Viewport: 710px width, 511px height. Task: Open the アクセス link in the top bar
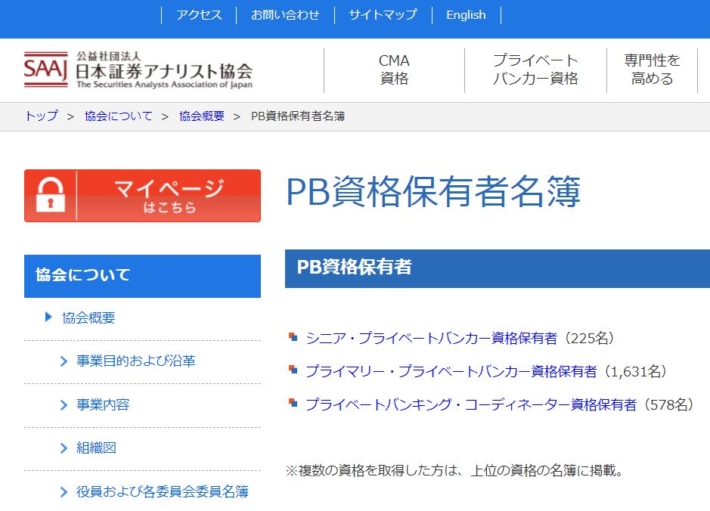199,15
